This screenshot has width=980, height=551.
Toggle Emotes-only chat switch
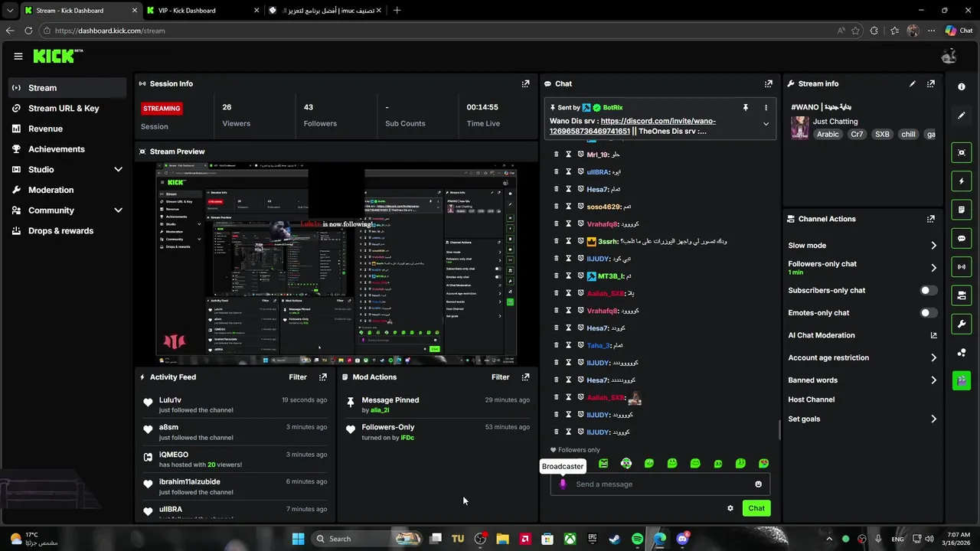pos(928,313)
